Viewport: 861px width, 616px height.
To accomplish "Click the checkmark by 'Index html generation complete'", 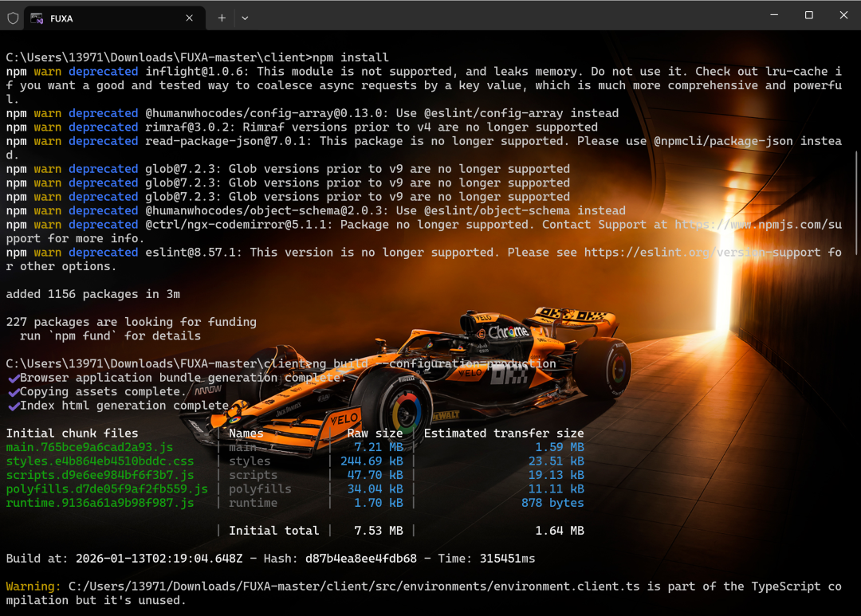I will point(14,406).
